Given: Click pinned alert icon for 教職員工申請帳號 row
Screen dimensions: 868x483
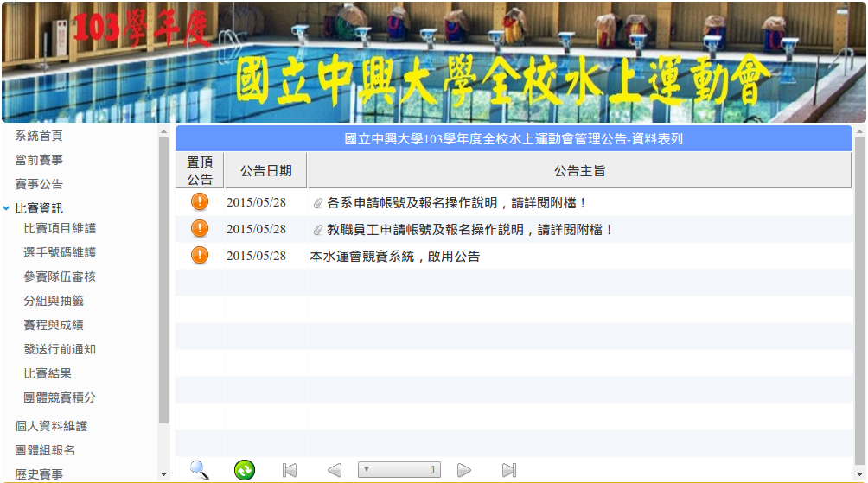Looking at the screenshot, I should (200, 228).
